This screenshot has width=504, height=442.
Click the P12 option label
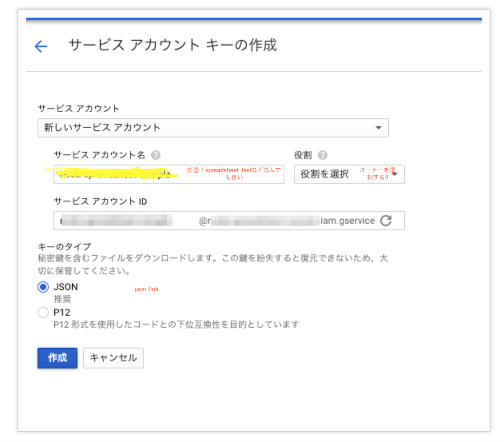coord(62,313)
